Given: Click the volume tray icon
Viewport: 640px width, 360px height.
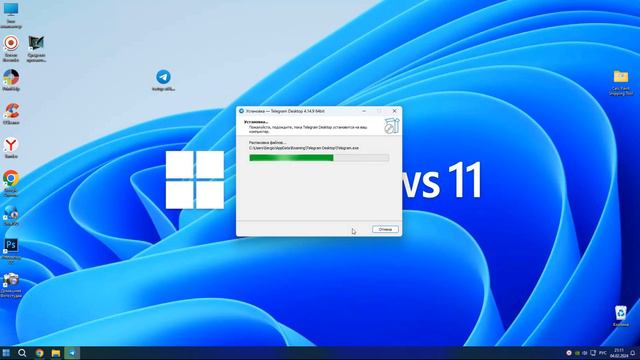Looking at the screenshot, I should click(x=585, y=353).
